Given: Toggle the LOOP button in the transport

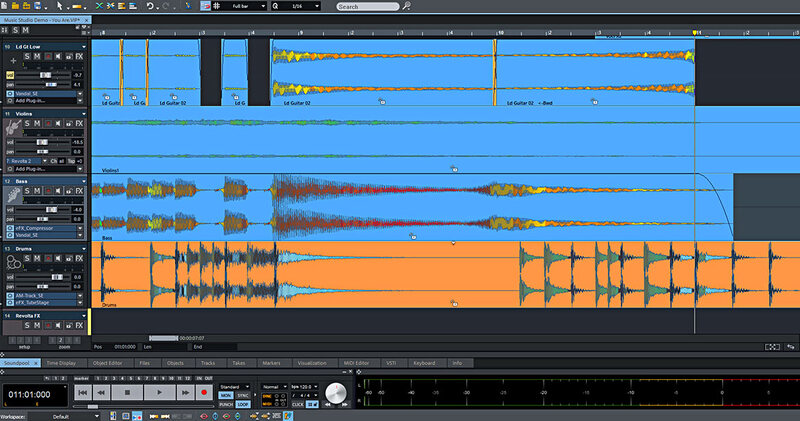Looking at the screenshot, I should pos(244,404).
